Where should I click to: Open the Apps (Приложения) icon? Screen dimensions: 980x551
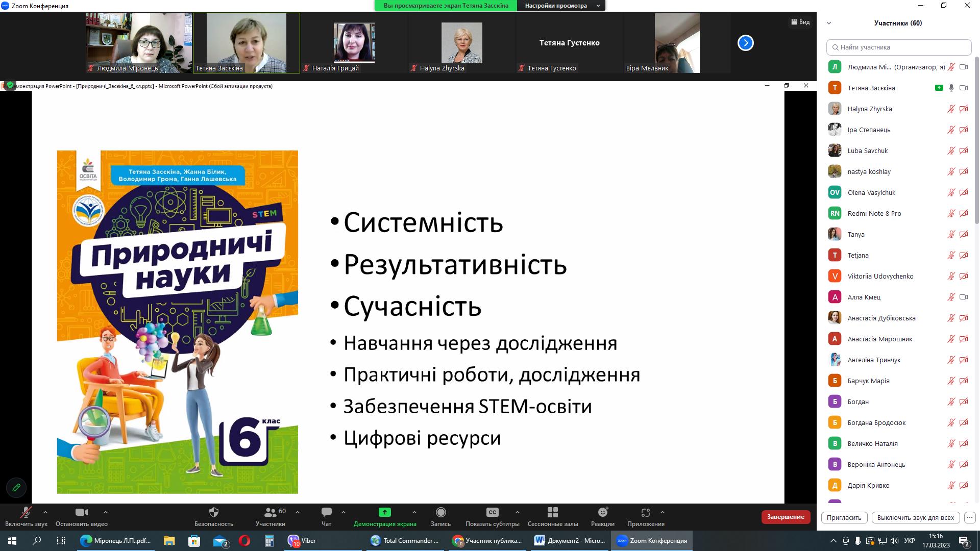[x=646, y=512]
